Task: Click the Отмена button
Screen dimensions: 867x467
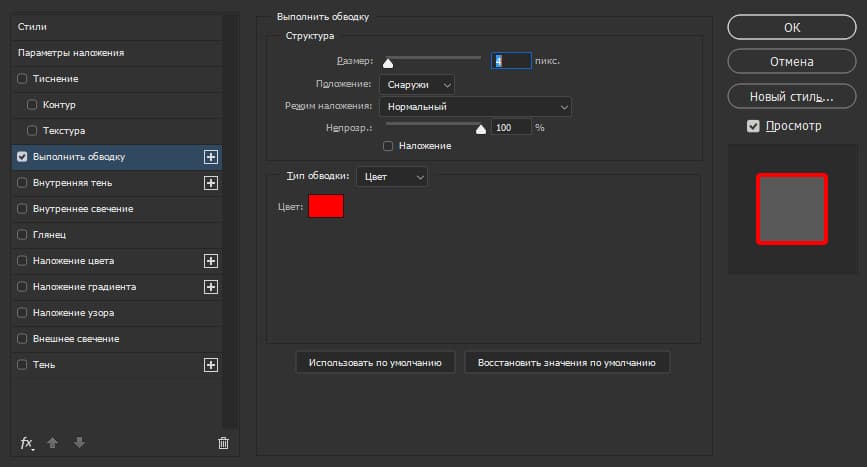Action: pos(792,61)
